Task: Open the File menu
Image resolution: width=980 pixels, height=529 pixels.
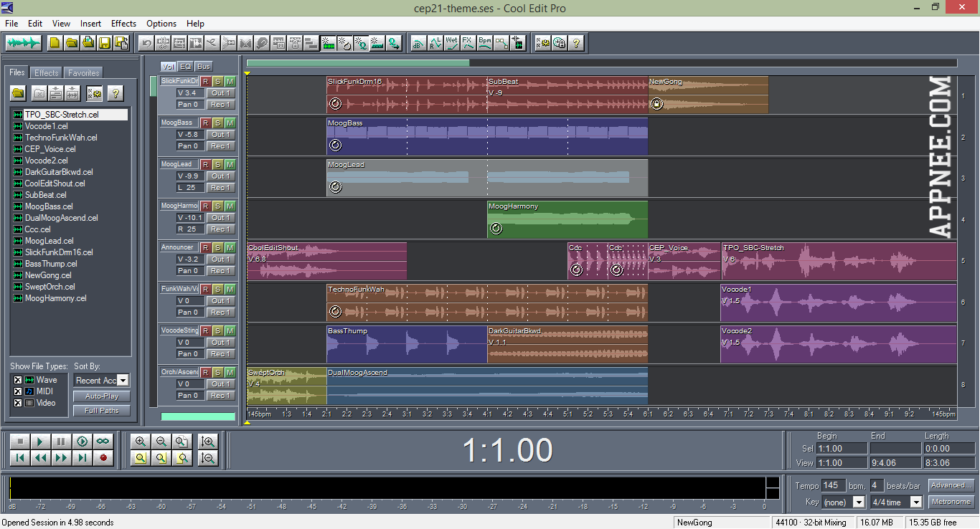Action: click(x=11, y=24)
